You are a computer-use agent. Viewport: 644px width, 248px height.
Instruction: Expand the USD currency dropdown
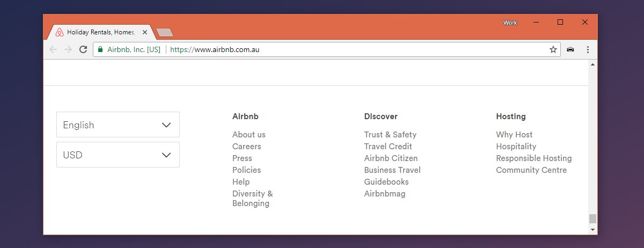coord(118,155)
